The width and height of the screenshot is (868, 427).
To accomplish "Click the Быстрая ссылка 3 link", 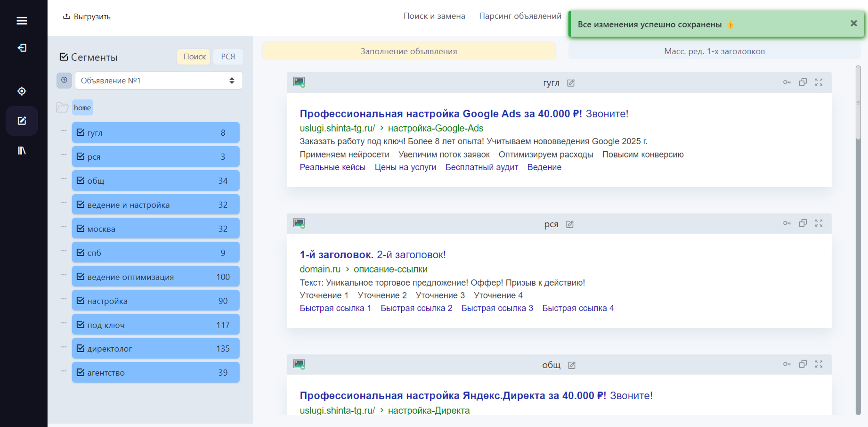I will click(497, 308).
